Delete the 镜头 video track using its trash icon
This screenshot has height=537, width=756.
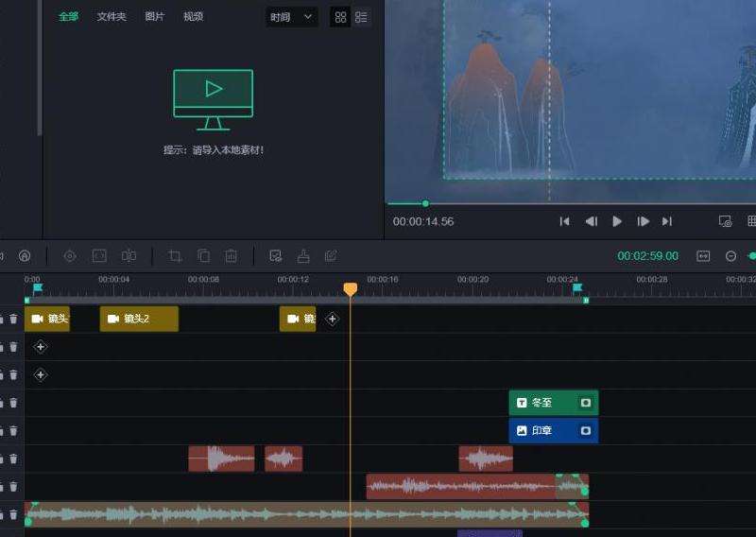pos(13,320)
